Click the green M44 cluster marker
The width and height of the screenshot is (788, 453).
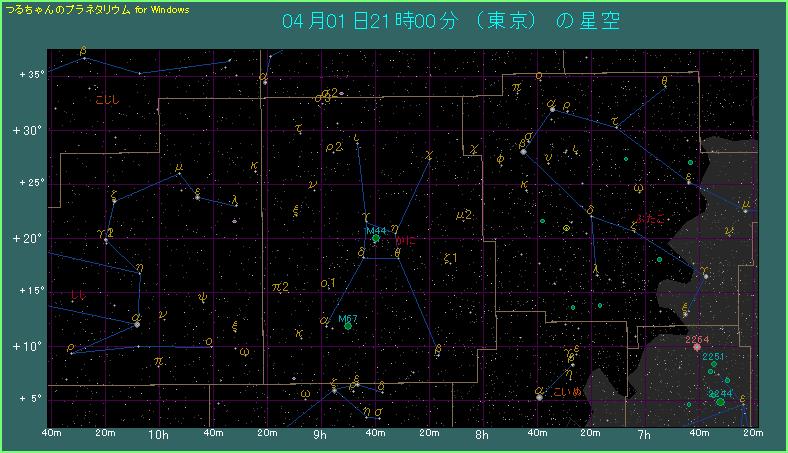375,238
